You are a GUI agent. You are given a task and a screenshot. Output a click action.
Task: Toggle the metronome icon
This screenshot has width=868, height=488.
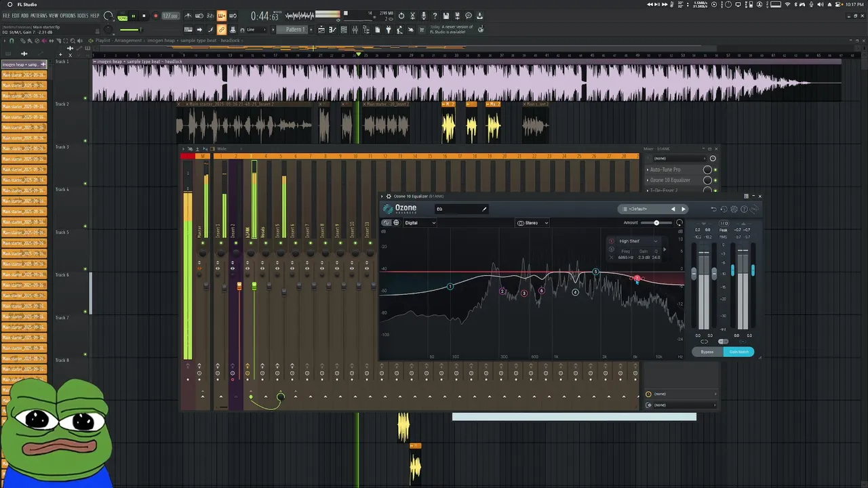coord(189,16)
